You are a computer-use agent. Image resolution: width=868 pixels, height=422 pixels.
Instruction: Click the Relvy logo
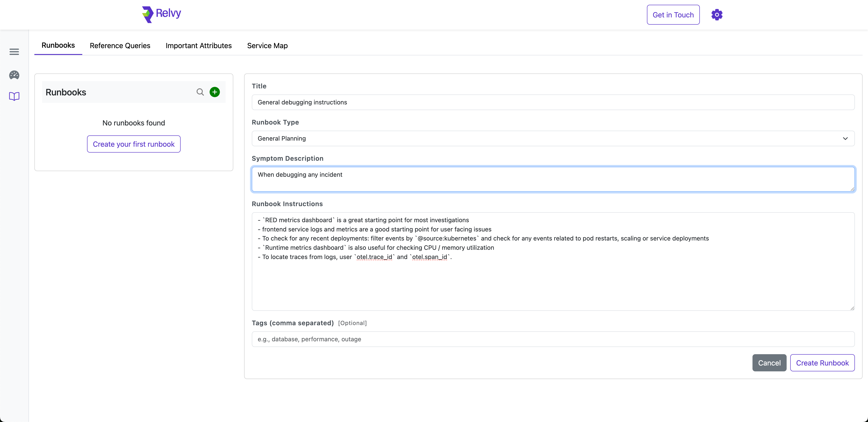pyautogui.click(x=161, y=14)
